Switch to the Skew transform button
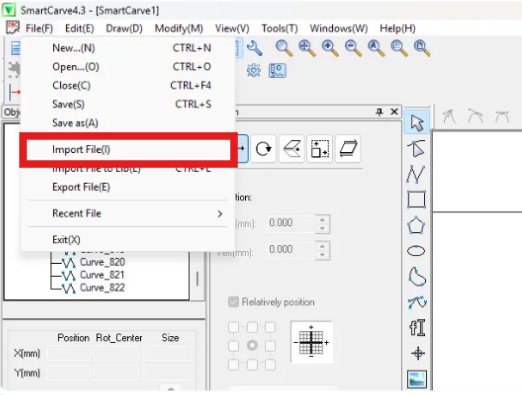This screenshot has width=522, height=395. click(348, 149)
